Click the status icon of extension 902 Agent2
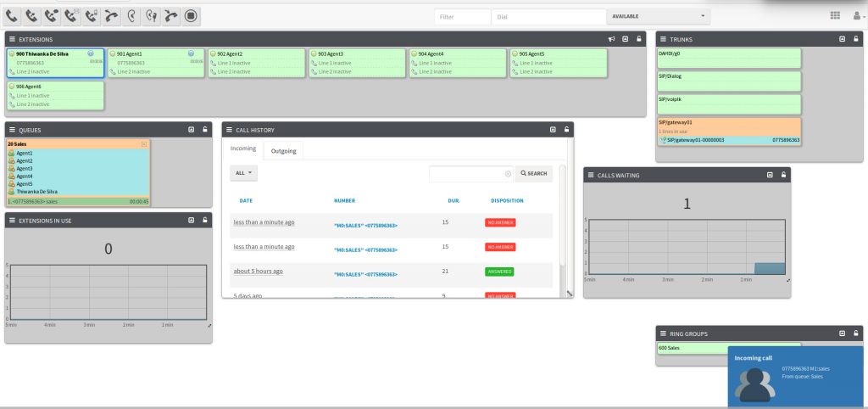 pyautogui.click(x=213, y=54)
